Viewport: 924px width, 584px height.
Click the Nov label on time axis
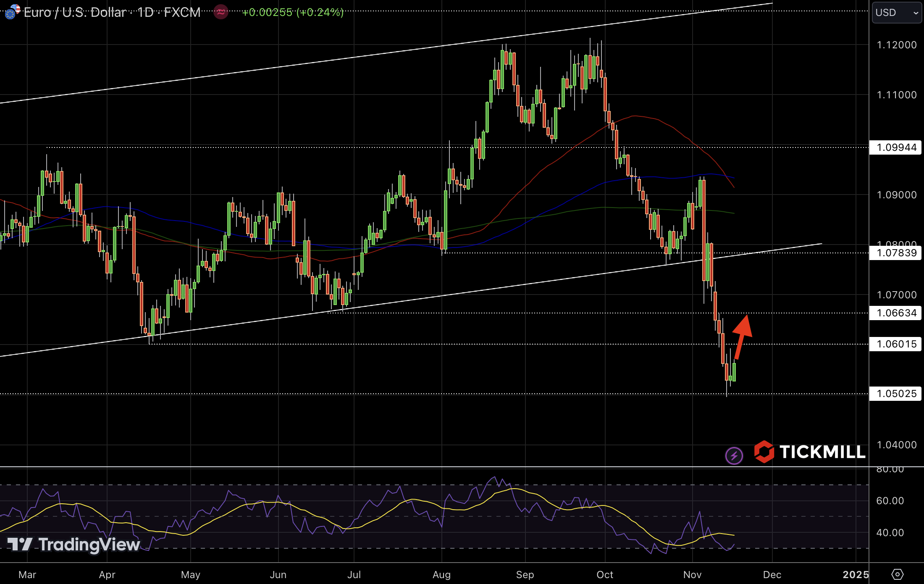692,575
